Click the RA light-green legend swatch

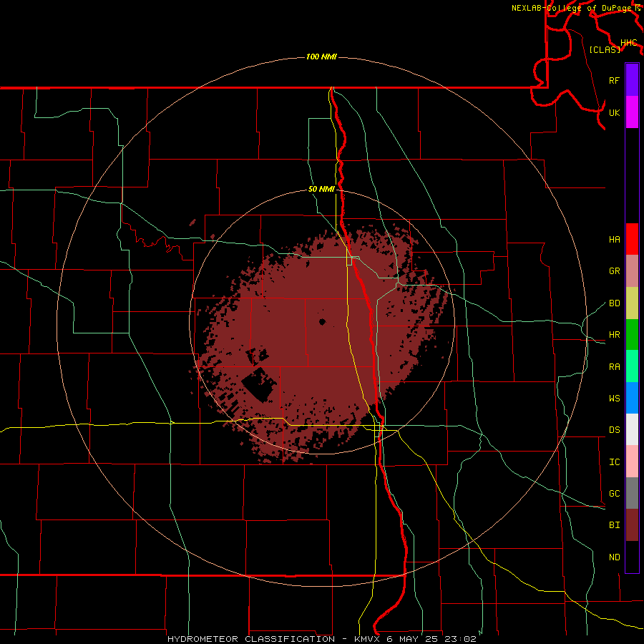tap(632, 366)
